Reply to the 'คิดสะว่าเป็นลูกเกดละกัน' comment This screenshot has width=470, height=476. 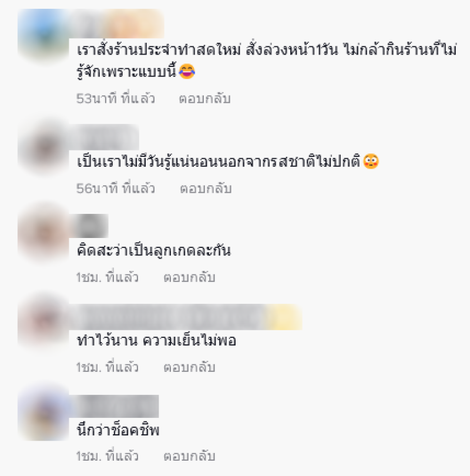pyautogui.click(x=189, y=277)
